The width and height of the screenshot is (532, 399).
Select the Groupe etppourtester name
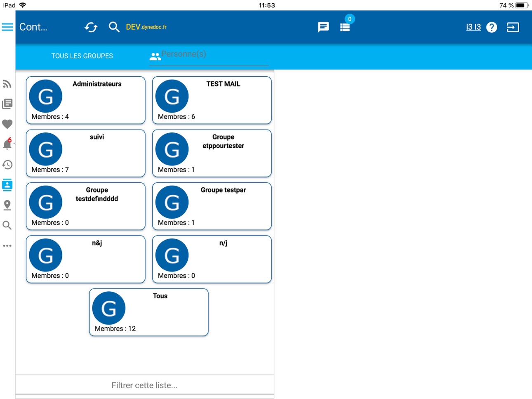click(223, 141)
